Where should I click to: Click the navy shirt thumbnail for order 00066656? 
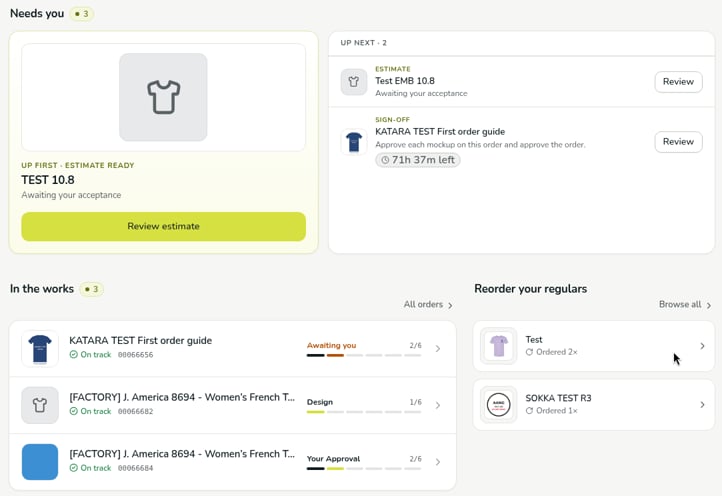coord(40,349)
